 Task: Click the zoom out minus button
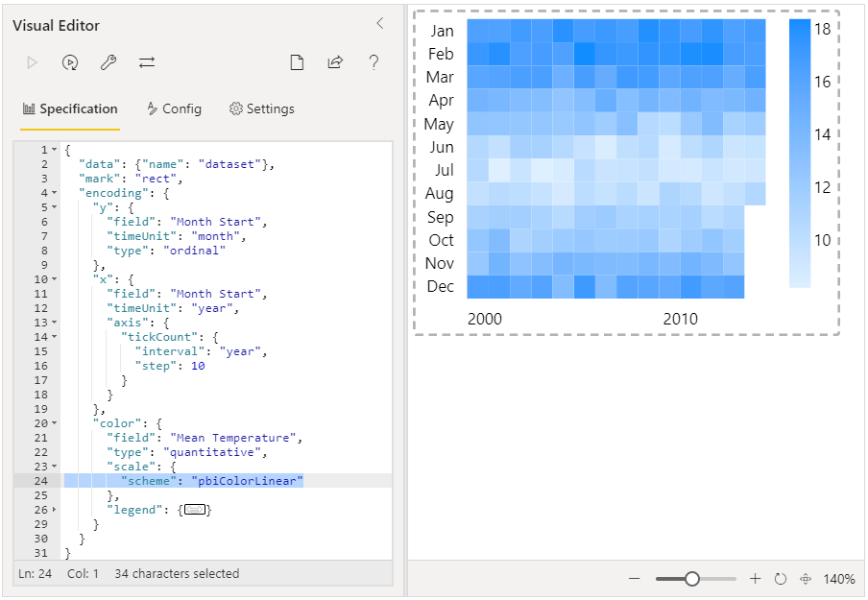635,579
